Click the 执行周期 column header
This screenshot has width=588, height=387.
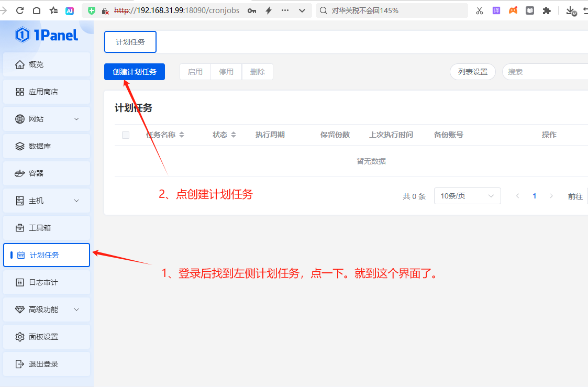[270, 135]
